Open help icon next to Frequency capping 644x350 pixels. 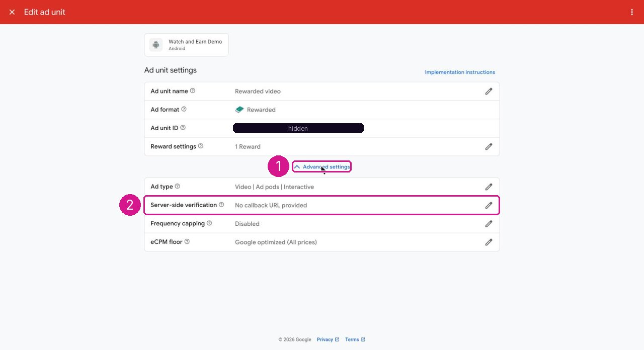pos(209,223)
